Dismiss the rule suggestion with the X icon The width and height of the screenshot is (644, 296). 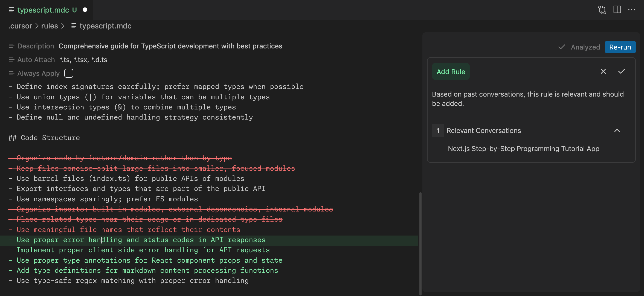pos(603,71)
